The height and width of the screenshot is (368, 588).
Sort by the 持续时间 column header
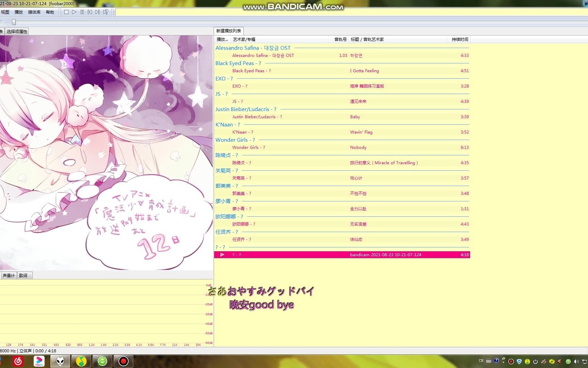[x=459, y=39]
